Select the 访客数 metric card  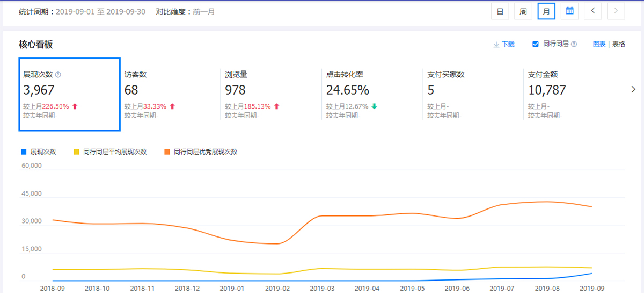click(x=170, y=94)
